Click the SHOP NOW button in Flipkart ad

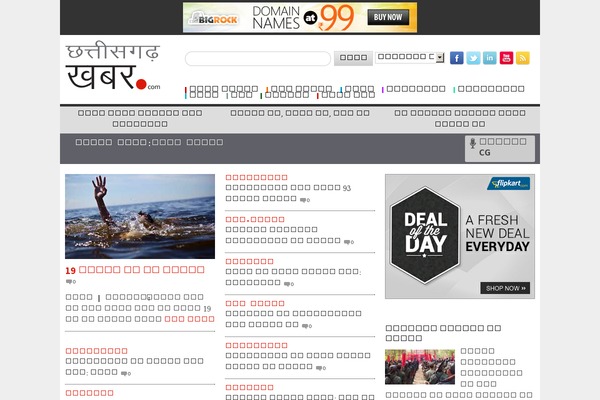505,288
